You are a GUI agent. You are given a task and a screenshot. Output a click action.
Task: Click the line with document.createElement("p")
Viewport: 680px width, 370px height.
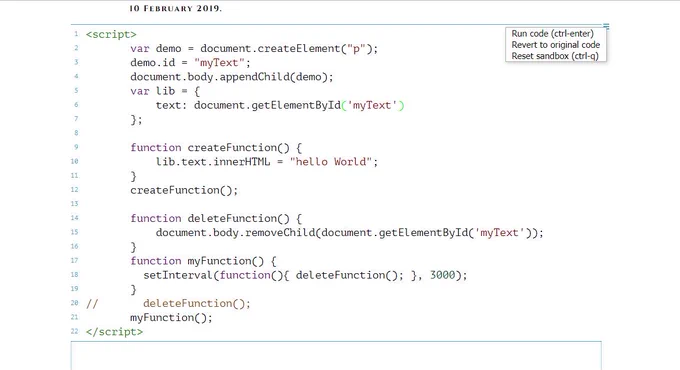click(254, 49)
